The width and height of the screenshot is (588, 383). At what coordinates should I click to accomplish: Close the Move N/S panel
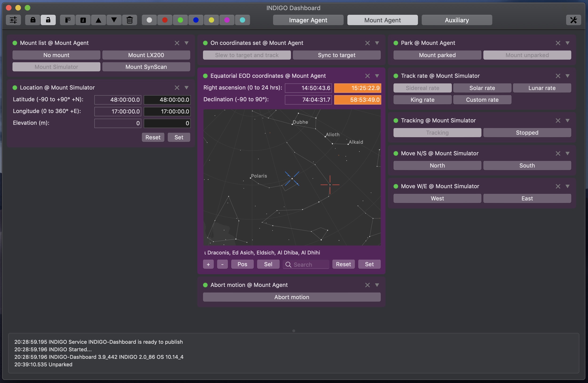point(558,153)
